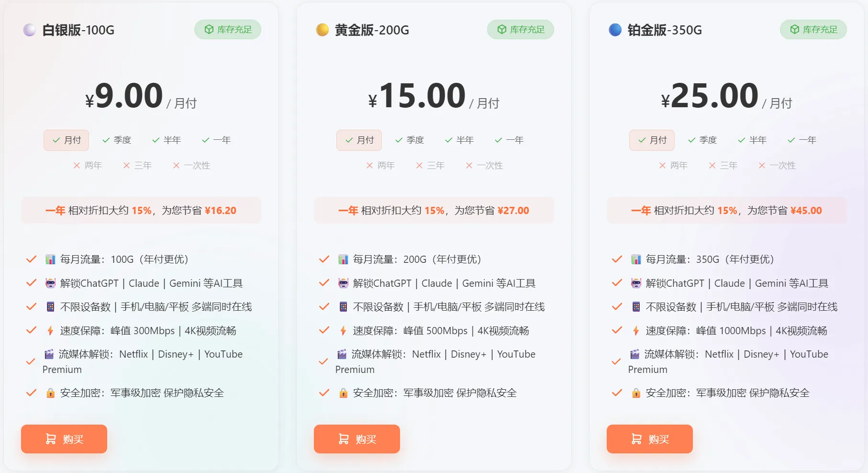The height and width of the screenshot is (473, 868).
Task: Click 购买 button for 黄金版-200G
Action: click(356, 439)
